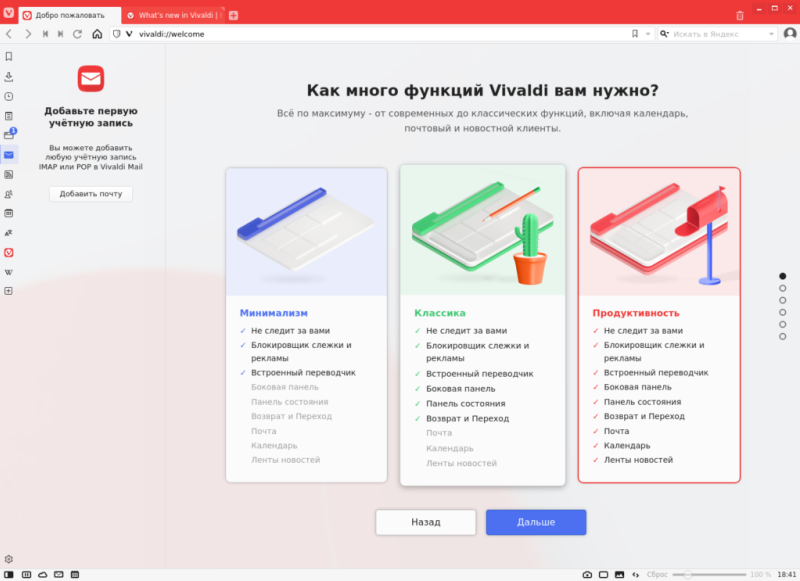Toggle images loading in status bar

point(619,574)
